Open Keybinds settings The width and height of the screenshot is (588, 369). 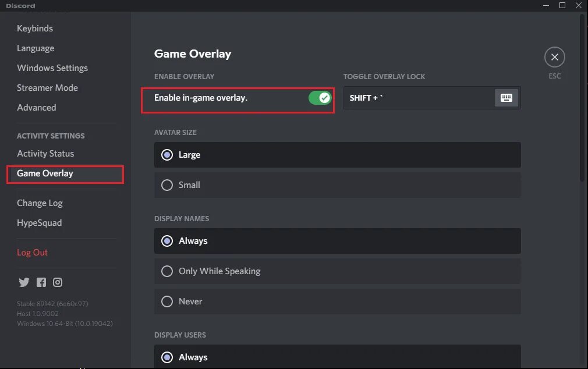point(35,29)
